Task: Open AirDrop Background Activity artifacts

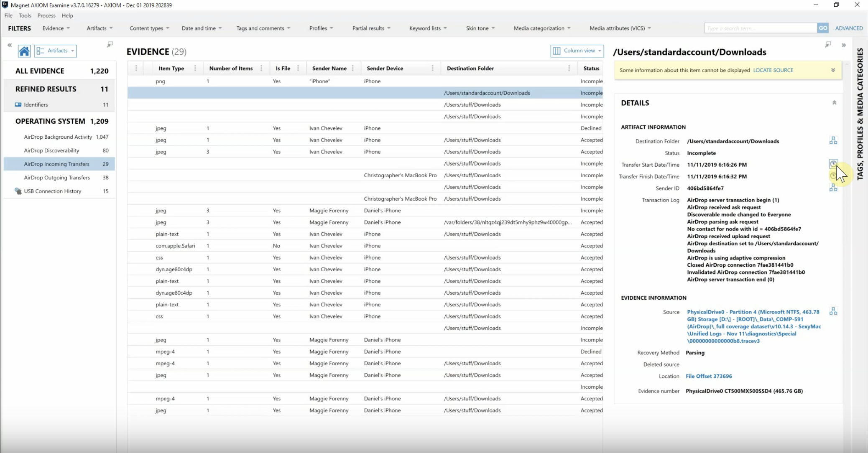Action: click(59, 137)
